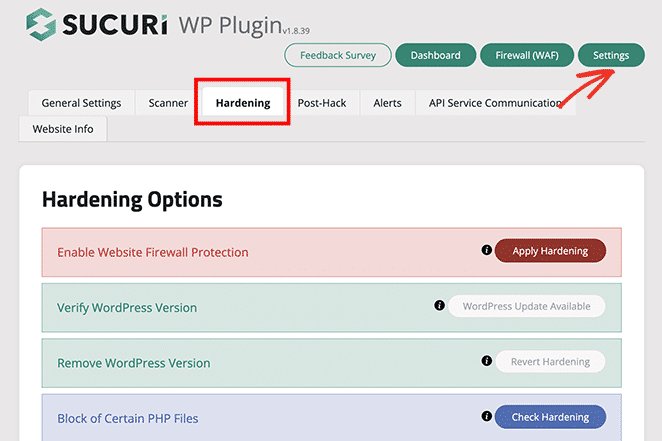Image resolution: width=662 pixels, height=441 pixels.
Task: Click the Block of Certain PHP Files text
Action: [128, 419]
